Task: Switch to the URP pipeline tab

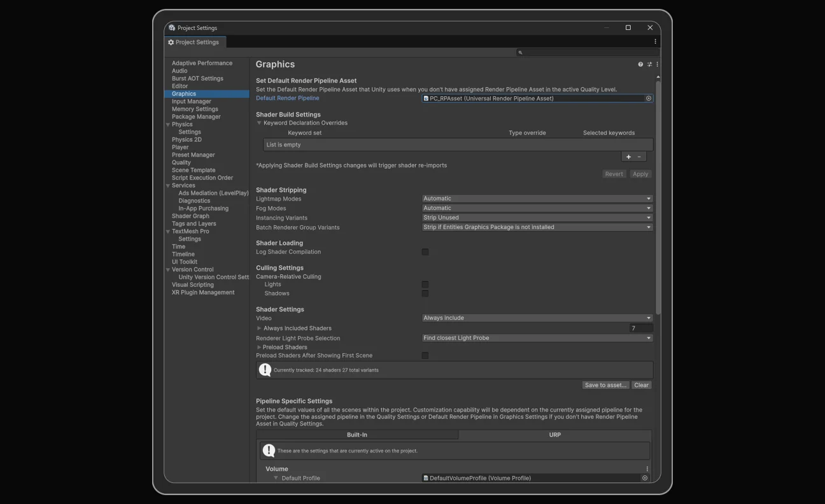Action: (x=555, y=435)
